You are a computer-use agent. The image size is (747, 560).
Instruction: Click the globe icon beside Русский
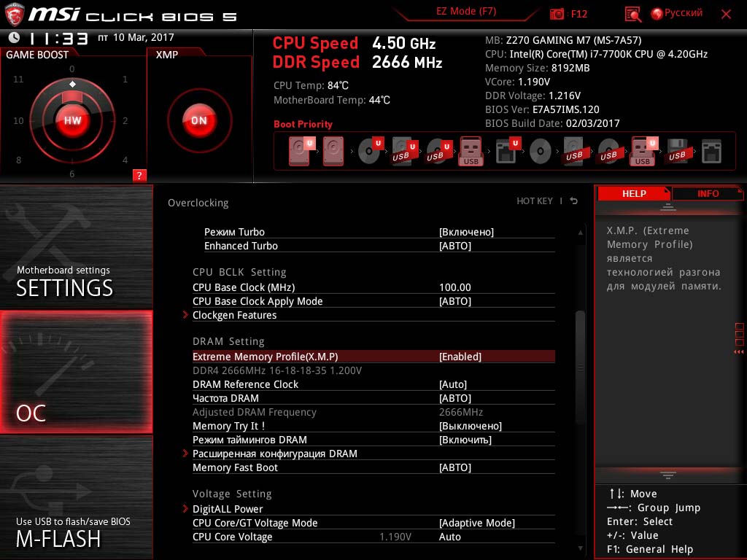coord(657,14)
